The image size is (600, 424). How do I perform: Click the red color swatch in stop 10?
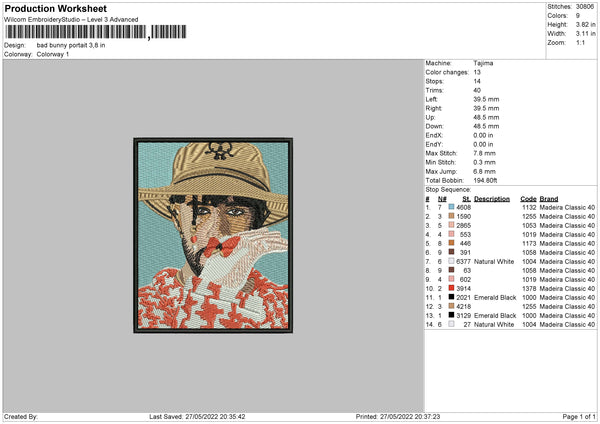pyautogui.click(x=452, y=288)
